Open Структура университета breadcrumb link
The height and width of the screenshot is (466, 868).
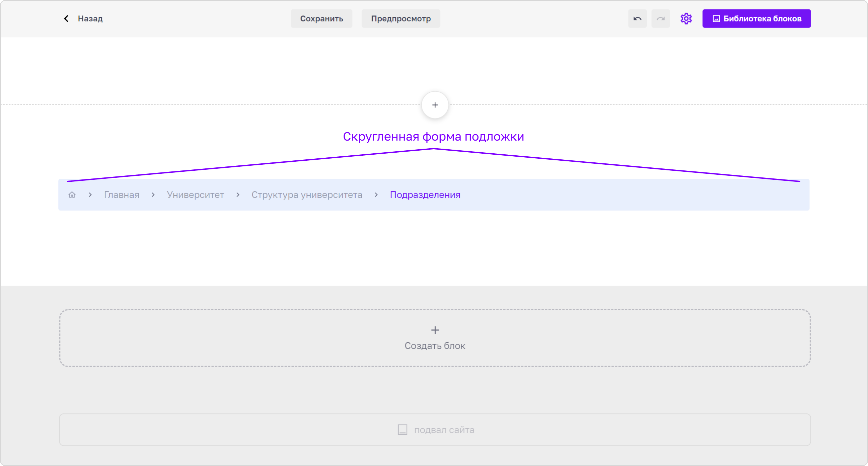(x=307, y=195)
